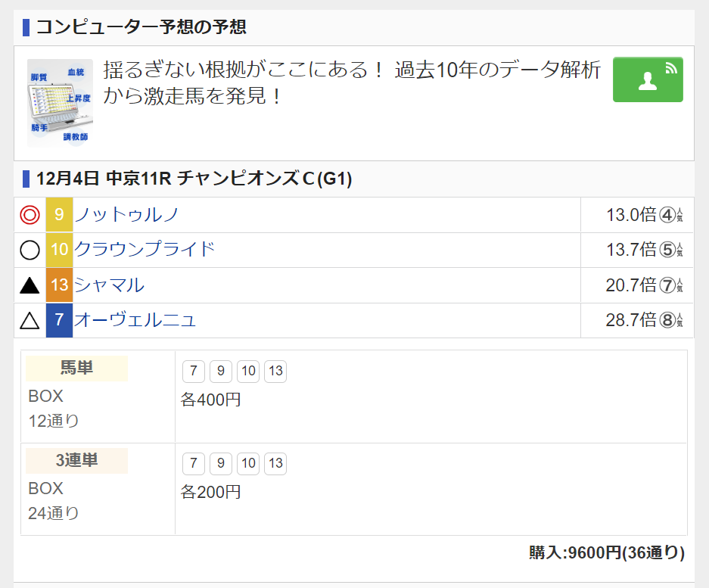Click number 7 chip in 馬単 row
The height and width of the screenshot is (588, 709).
click(x=194, y=372)
